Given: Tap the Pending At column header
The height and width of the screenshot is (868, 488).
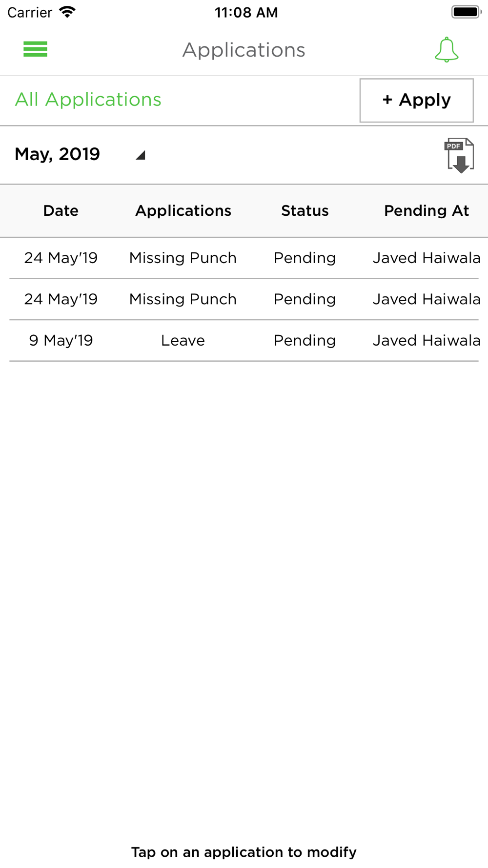Looking at the screenshot, I should pyautogui.click(x=426, y=211).
